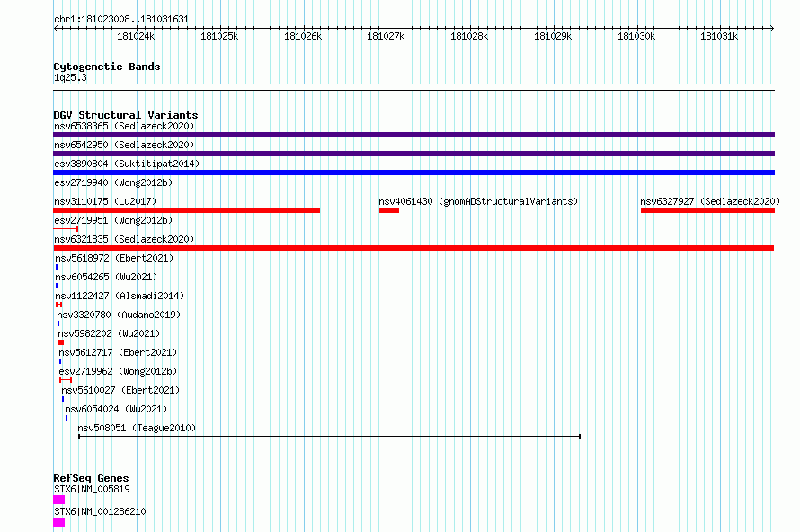Screen dimensions: 800x532
Task: Click the 181029k ruler position
Action: [x=553, y=36]
